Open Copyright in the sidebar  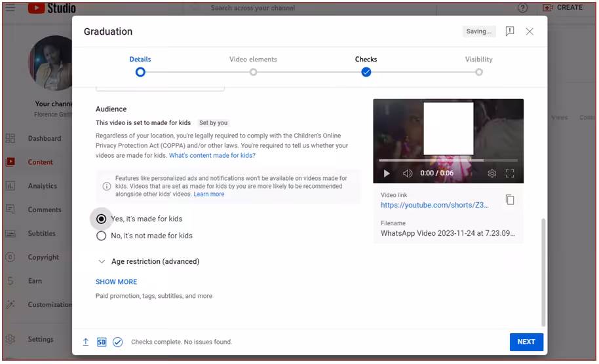pos(43,257)
